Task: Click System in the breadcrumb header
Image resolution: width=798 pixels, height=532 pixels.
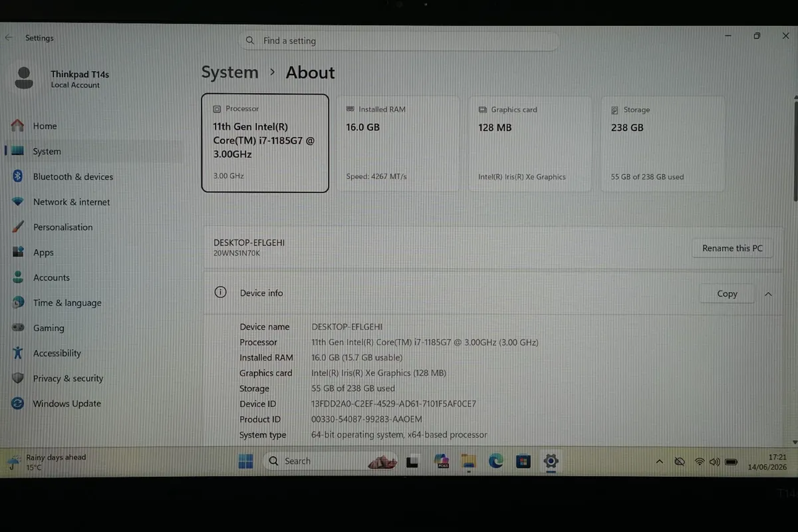Action: [229, 72]
